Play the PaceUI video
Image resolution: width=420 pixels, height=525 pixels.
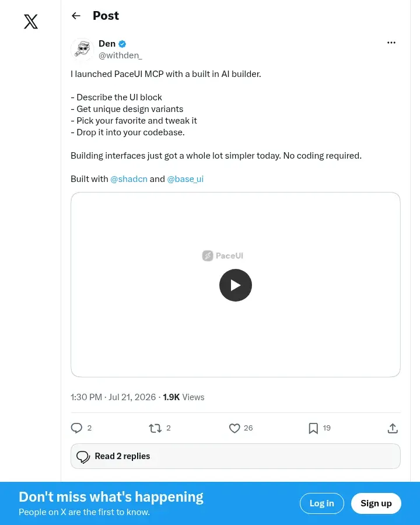[x=236, y=285]
